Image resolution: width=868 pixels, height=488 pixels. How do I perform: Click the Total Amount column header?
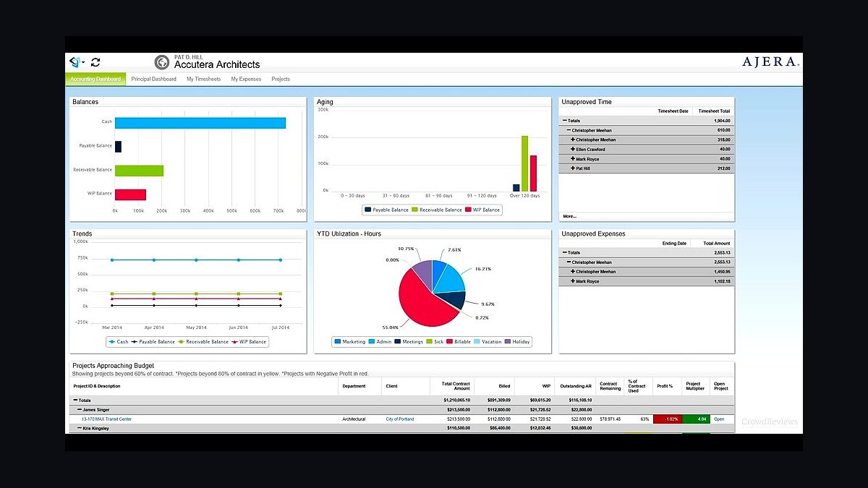point(716,244)
